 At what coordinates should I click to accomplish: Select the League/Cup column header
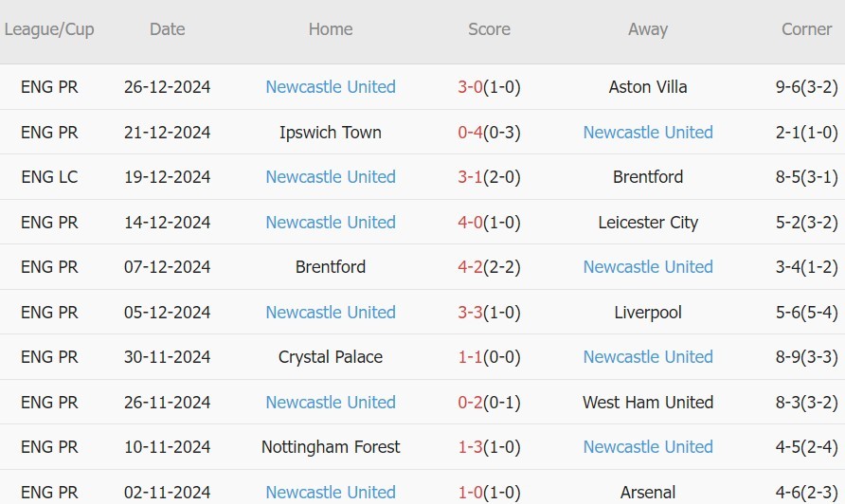[x=49, y=29]
